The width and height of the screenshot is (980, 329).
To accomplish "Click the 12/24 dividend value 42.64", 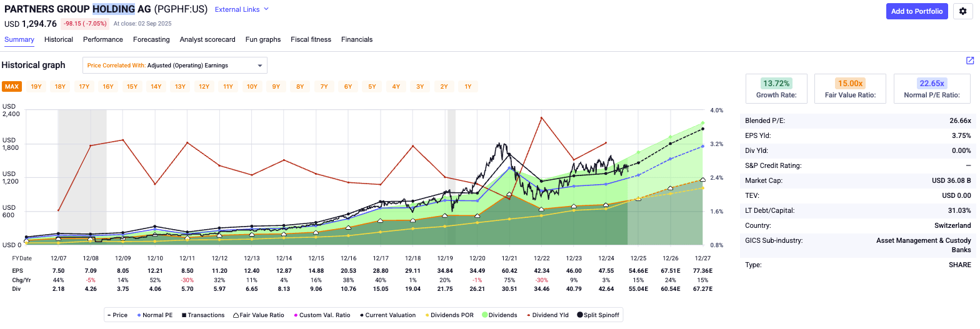I will tap(606, 289).
